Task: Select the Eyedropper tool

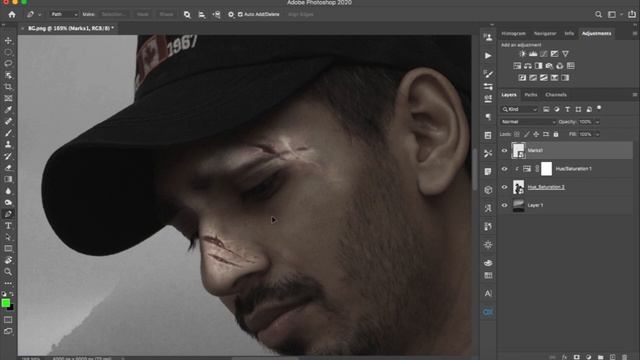Action: (8, 110)
